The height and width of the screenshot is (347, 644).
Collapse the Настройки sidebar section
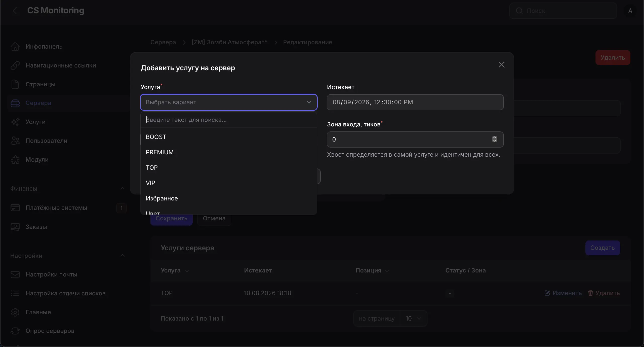(123, 255)
